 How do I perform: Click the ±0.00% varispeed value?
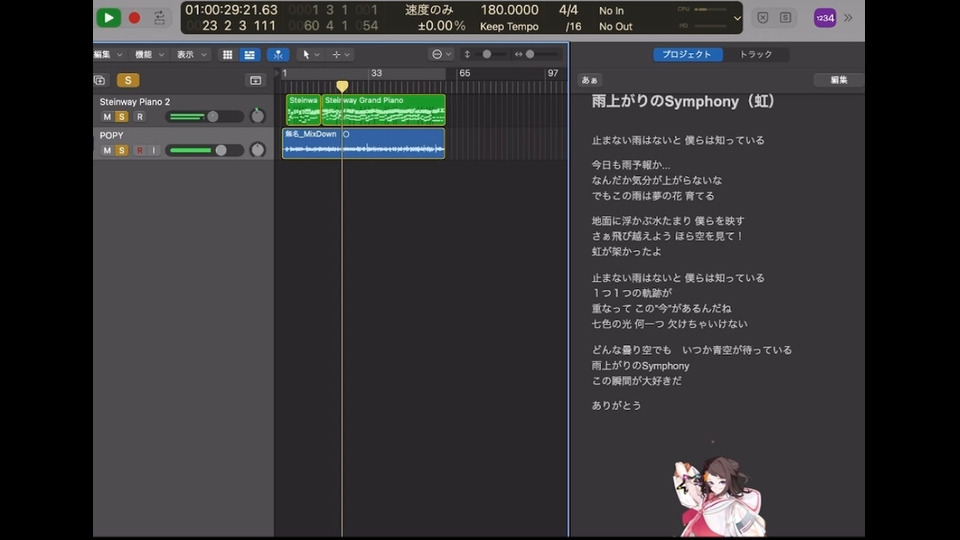click(441, 26)
